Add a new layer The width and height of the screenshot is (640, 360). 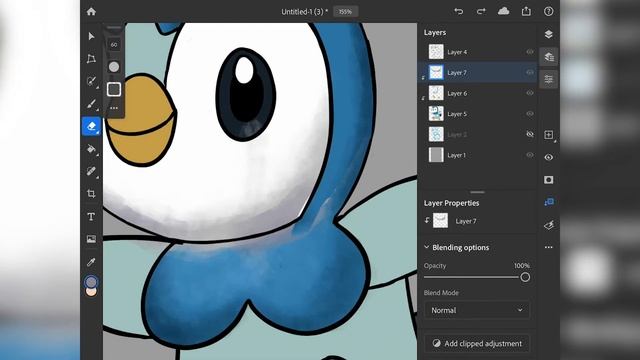(549, 135)
